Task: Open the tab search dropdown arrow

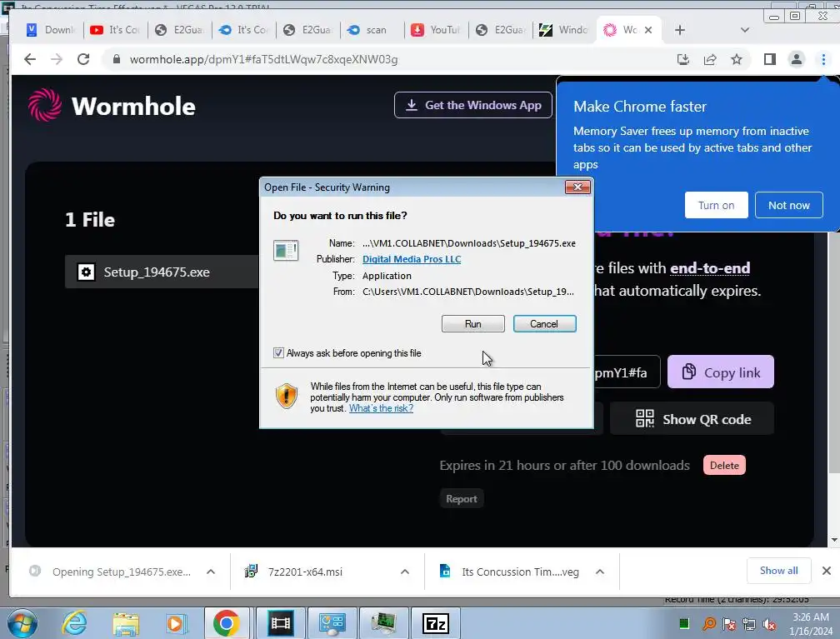Action: click(745, 30)
